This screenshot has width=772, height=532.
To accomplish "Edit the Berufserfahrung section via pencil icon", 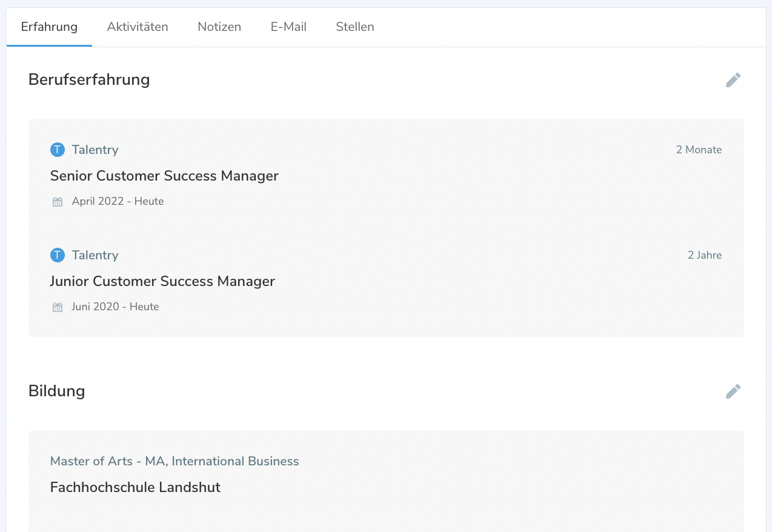I will coord(733,80).
